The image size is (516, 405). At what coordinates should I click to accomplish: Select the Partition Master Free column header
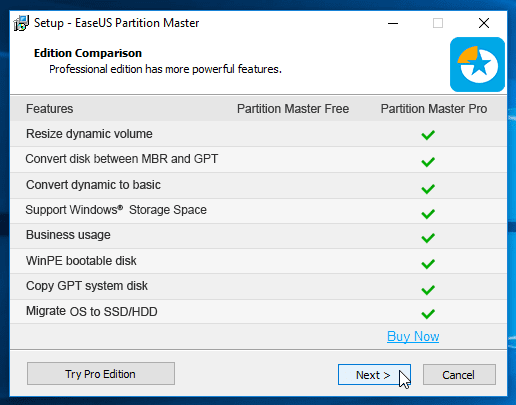[x=293, y=109]
